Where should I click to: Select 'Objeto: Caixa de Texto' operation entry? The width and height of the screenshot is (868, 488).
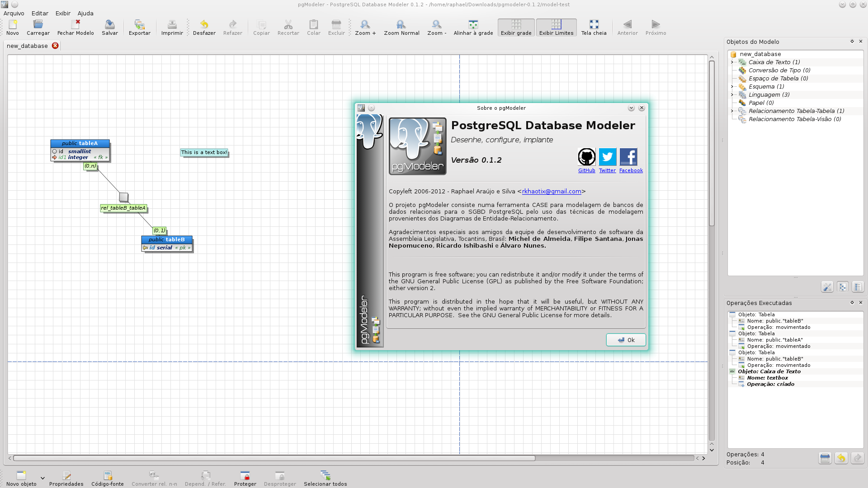(x=769, y=371)
